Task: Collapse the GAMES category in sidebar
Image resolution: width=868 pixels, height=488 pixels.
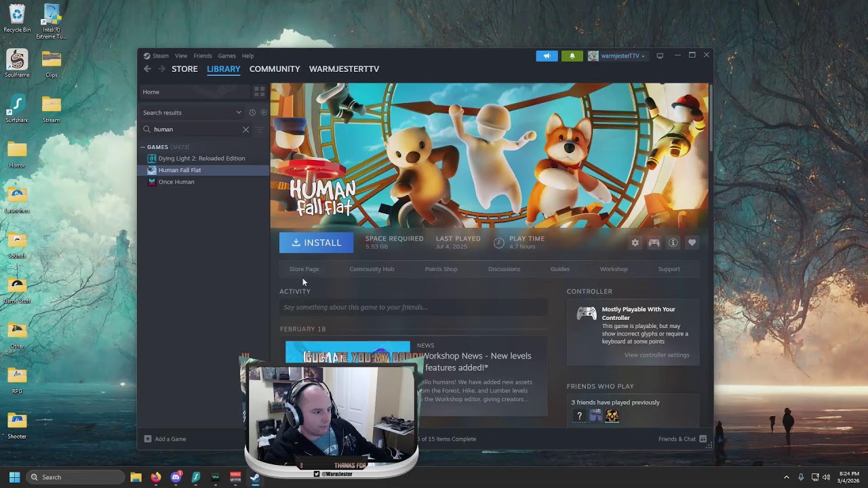Action: (143, 147)
